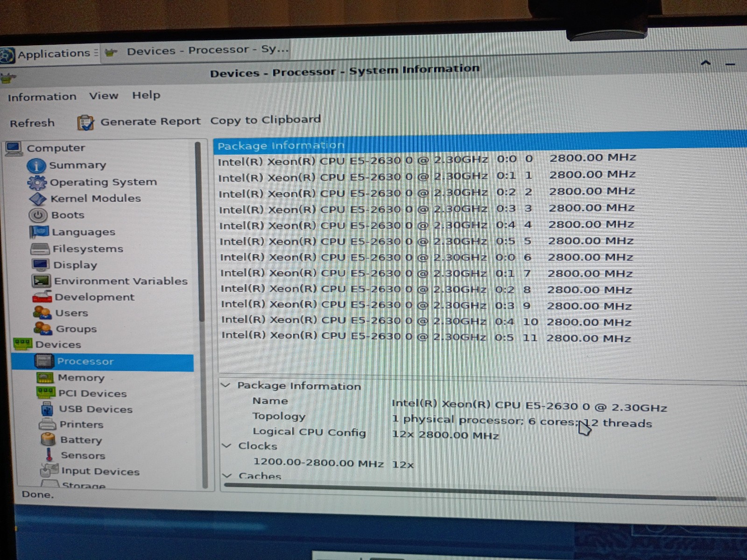Click the Boots power icon
This screenshot has height=560, width=747.
tap(38, 215)
